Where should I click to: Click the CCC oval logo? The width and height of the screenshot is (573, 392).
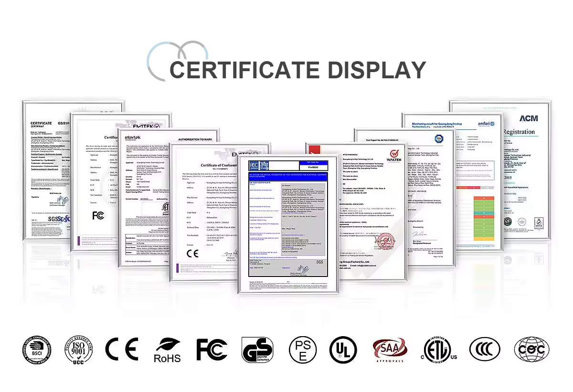click(x=485, y=350)
